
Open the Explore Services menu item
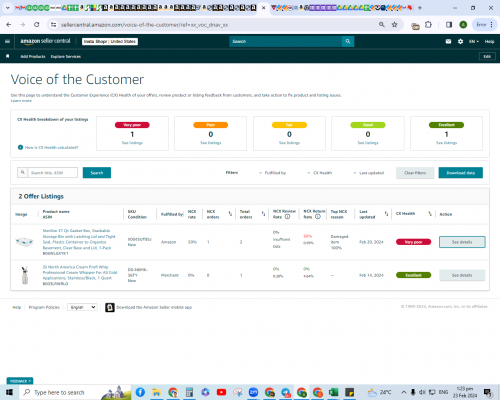(x=66, y=56)
